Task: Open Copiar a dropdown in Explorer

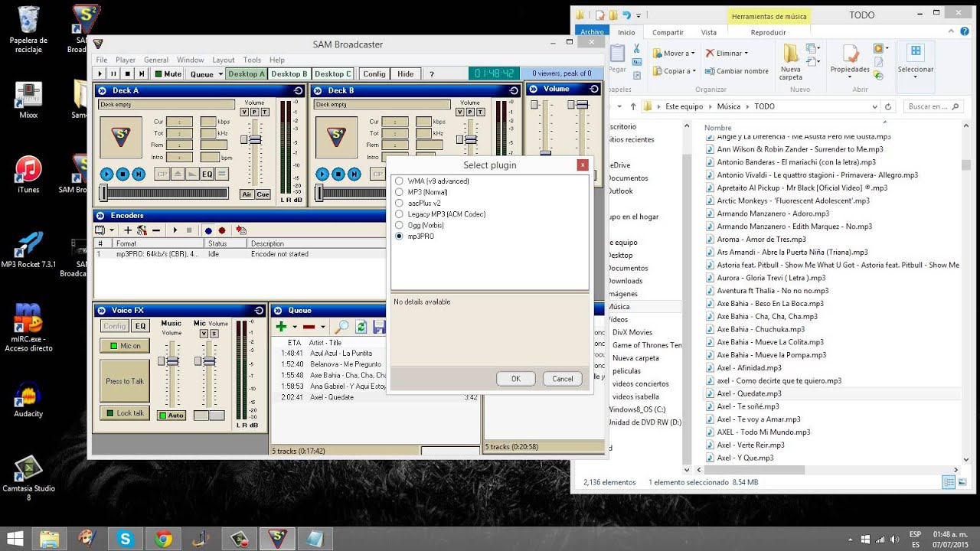Action: pyautogui.click(x=674, y=71)
